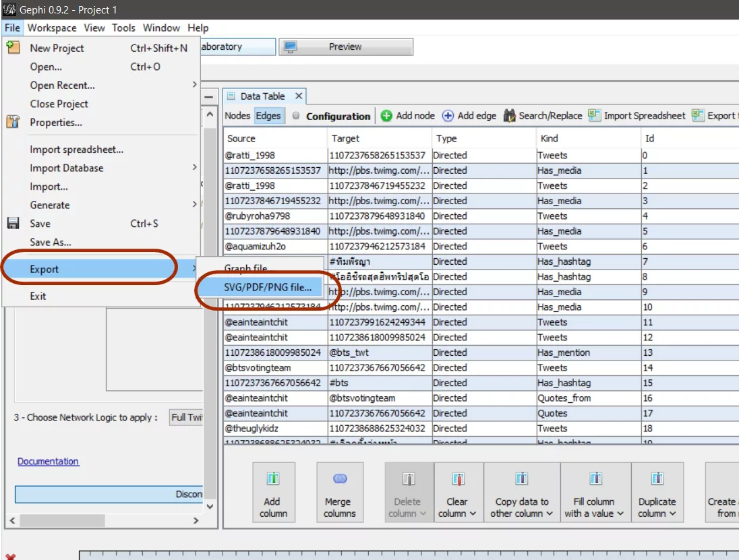
Task: Open the Documentation link
Action: click(48, 462)
